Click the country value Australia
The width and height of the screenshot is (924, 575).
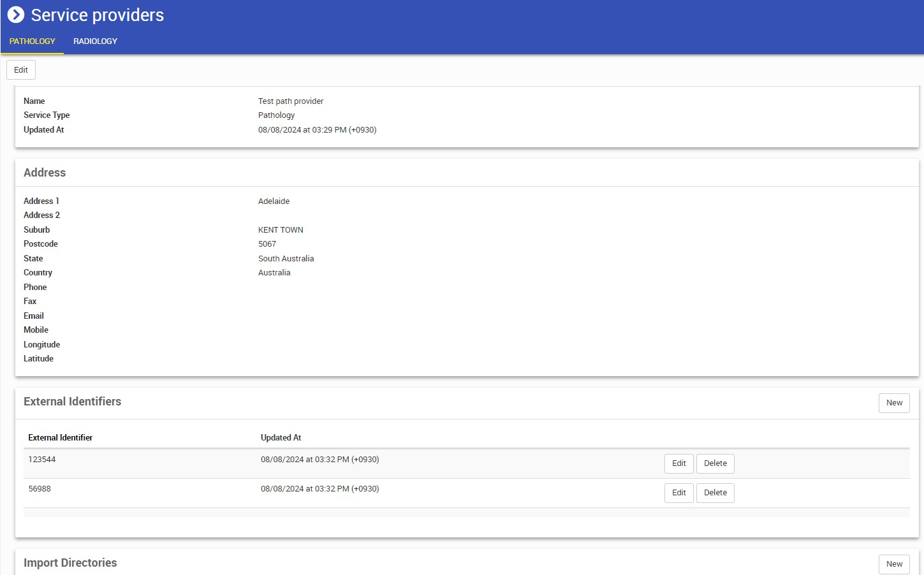click(x=274, y=273)
